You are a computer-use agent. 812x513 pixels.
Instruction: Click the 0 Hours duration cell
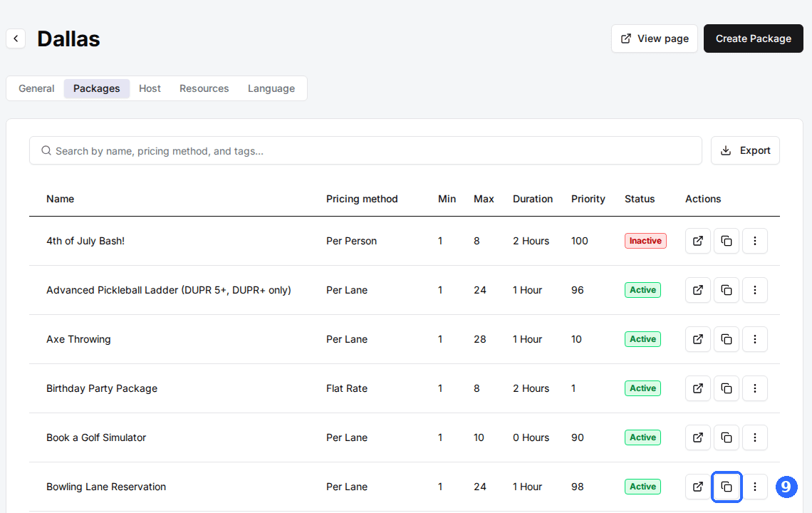531,438
